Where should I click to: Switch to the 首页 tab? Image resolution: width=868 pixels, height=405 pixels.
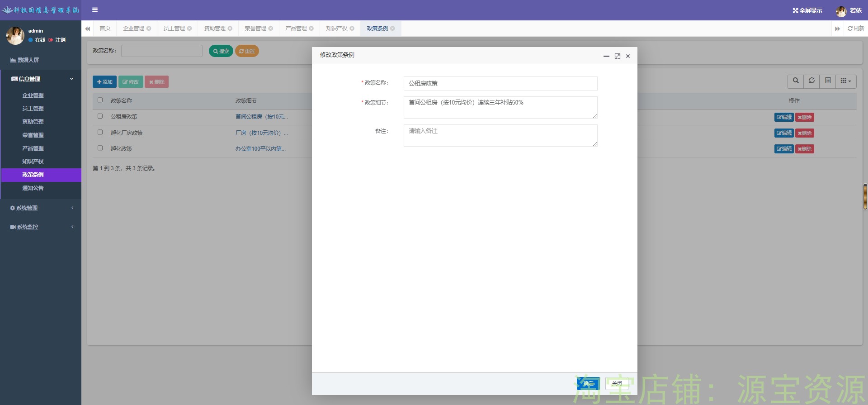[105, 29]
